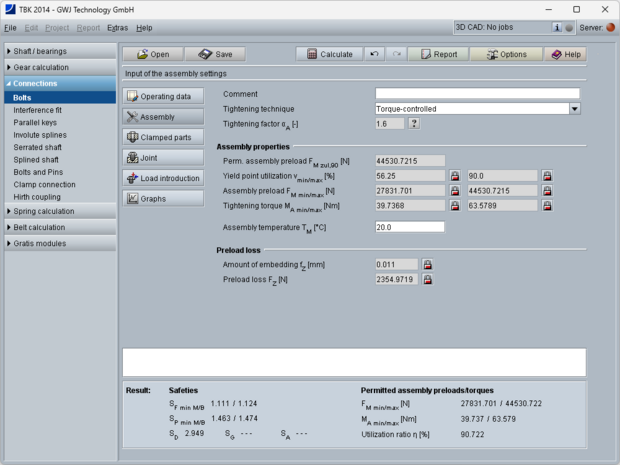Open the File menu
The height and width of the screenshot is (465, 620).
(10, 28)
